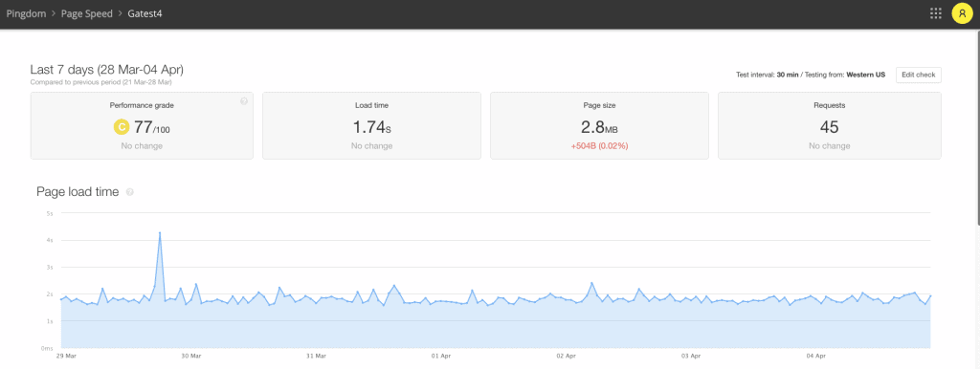This screenshot has height=369, width=980.
Task: Click the yellow C grade badge
Action: (x=121, y=127)
